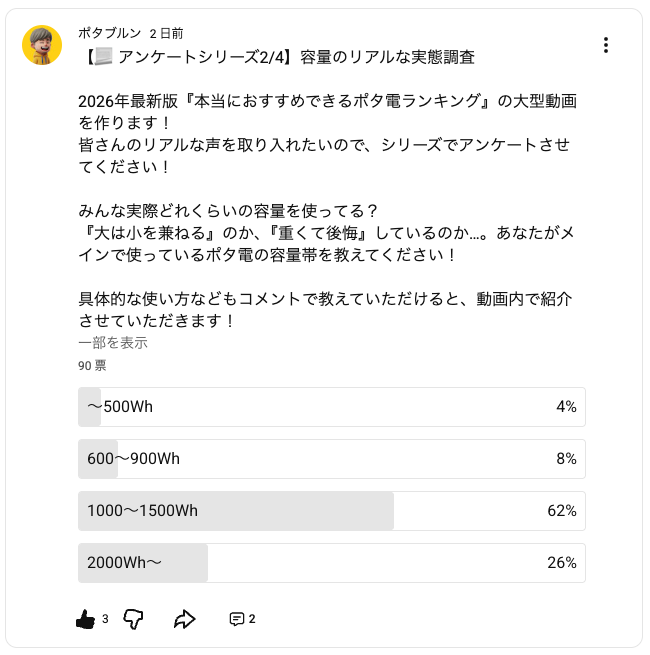This screenshot has width=650, height=655.
Task: Pick the 2000Wh〜 poll option
Action: pyautogui.click(x=331, y=563)
